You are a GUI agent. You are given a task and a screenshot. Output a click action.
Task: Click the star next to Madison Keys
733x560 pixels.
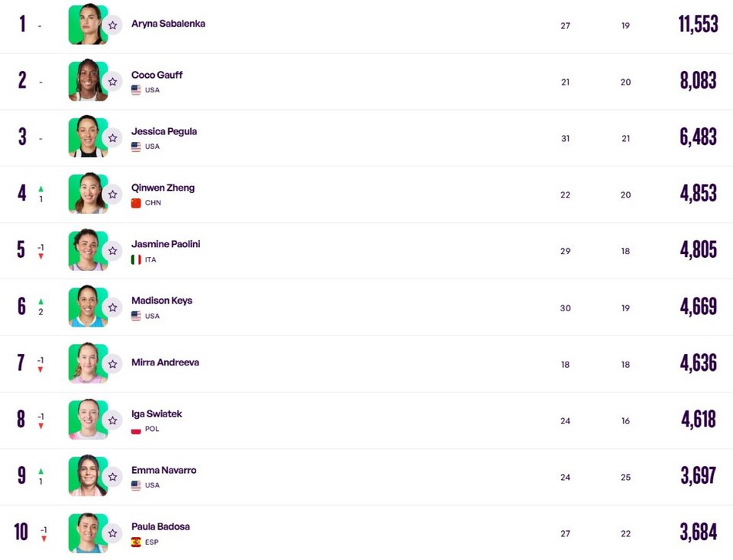[113, 307]
